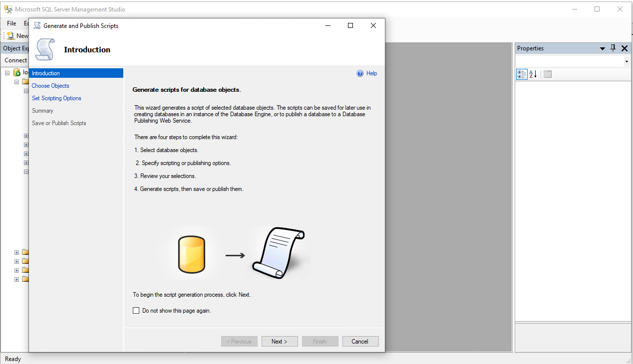Screen dimensions: 633x364
Task: Select the Categorized view icon in Properties
Action: 522,74
